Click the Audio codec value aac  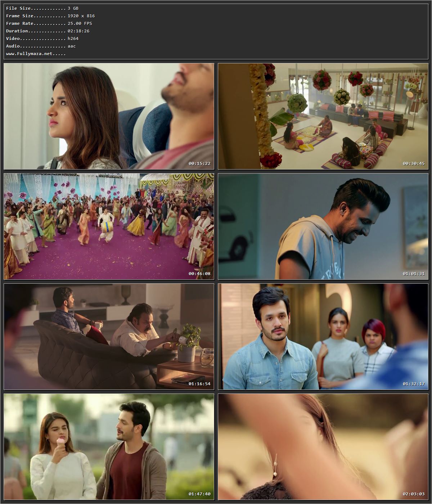click(72, 46)
